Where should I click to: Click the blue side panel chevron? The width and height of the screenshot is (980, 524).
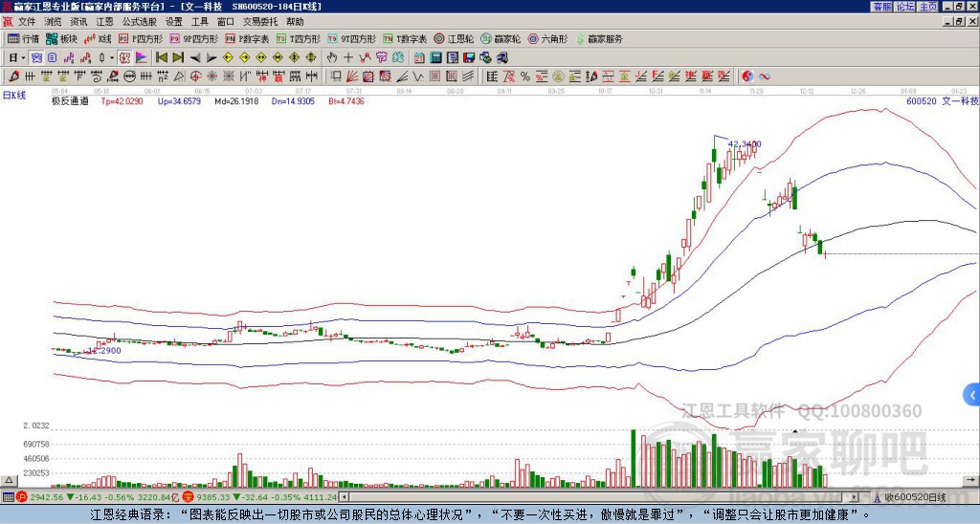click(972, 395)
